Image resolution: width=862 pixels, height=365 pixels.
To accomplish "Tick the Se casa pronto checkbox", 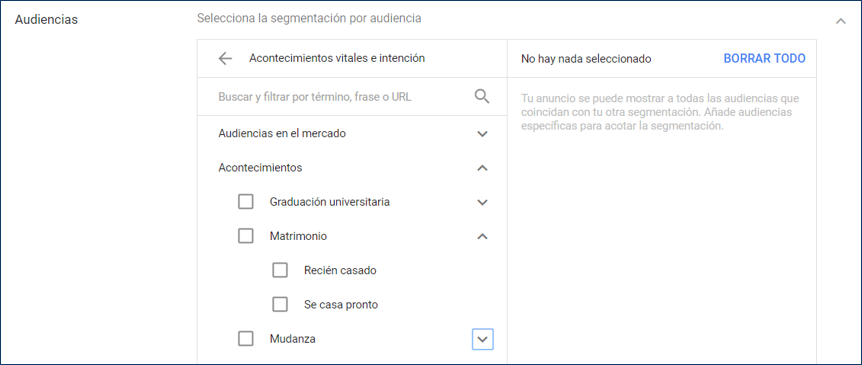I will (x=280, y=304).
